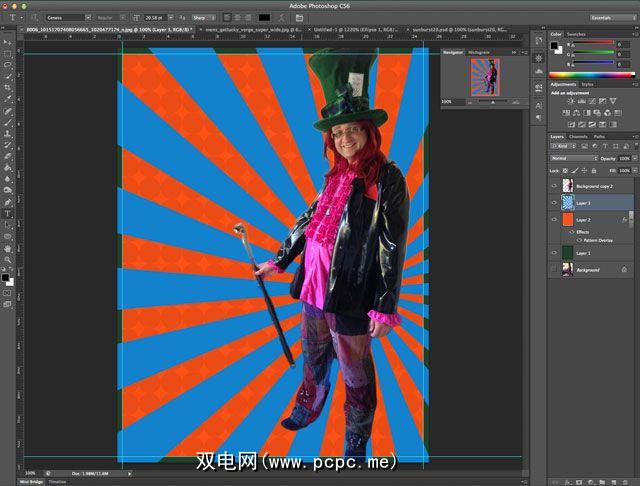Select the Move tool in the toolbox
The width and height of the screenshot is (640, 486).
coord(8,42)
